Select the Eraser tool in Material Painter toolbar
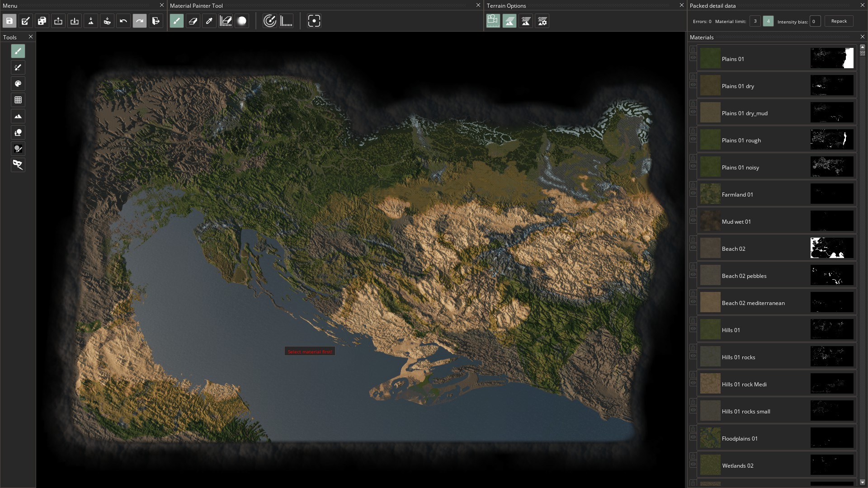Image resolution: width=868 pixels, height=488 pixels. 193,21
